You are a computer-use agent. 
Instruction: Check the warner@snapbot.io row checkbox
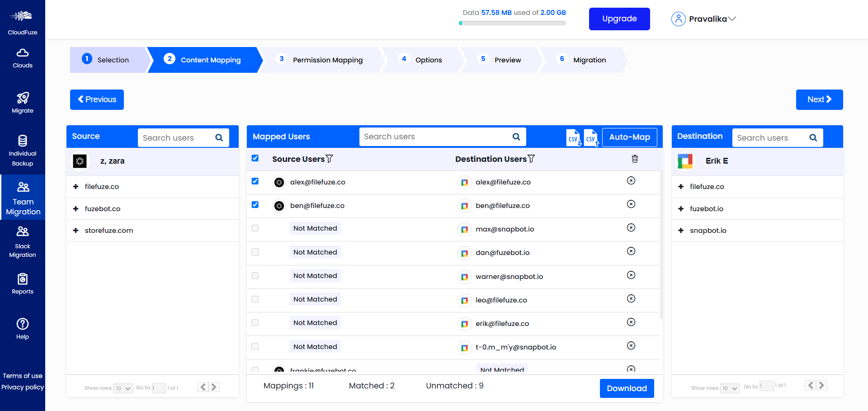(255, 276)
